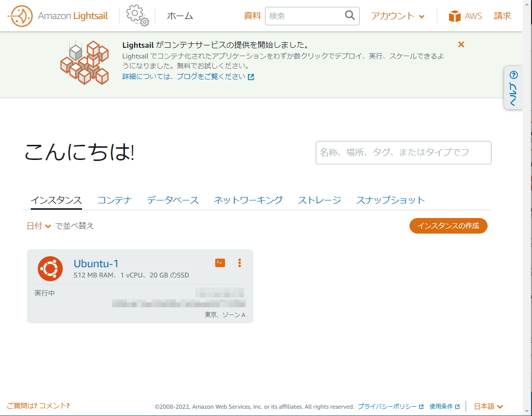Launch the browser SSH terminal for Ubuntu-1
This screenshot has width=532, height=416.
(220, 263)
